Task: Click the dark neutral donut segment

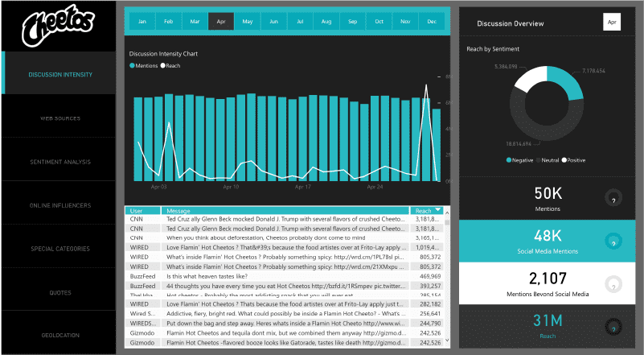Action: (x=544, y=132)
